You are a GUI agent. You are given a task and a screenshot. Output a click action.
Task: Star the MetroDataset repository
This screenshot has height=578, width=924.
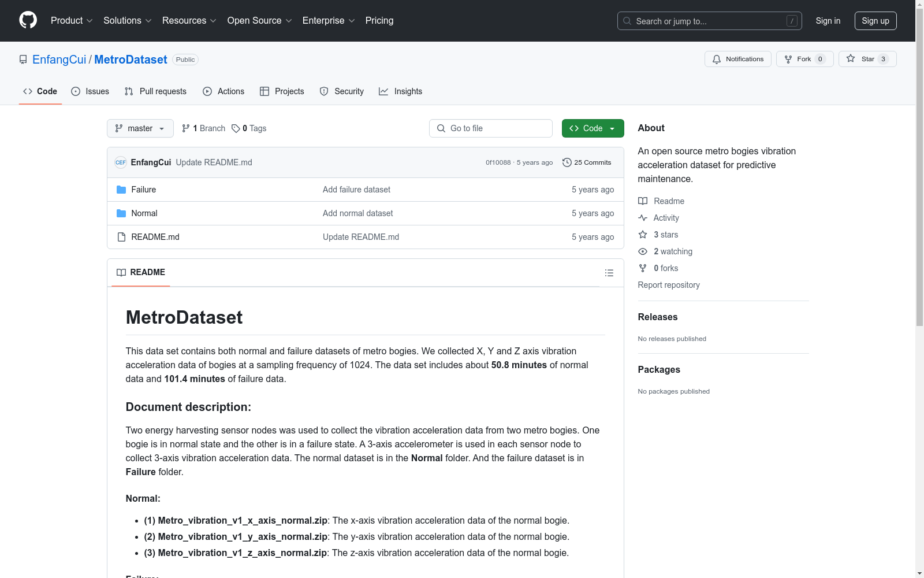point(866,59)
